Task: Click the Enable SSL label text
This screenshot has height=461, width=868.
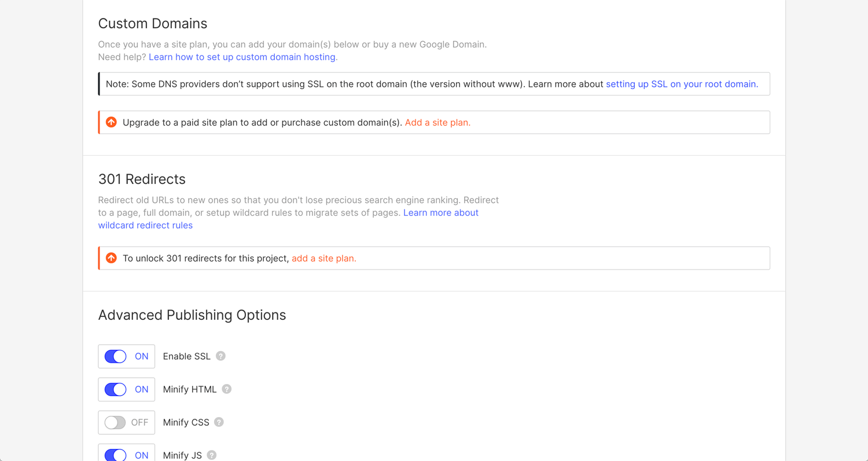Action: click(186, 356)
